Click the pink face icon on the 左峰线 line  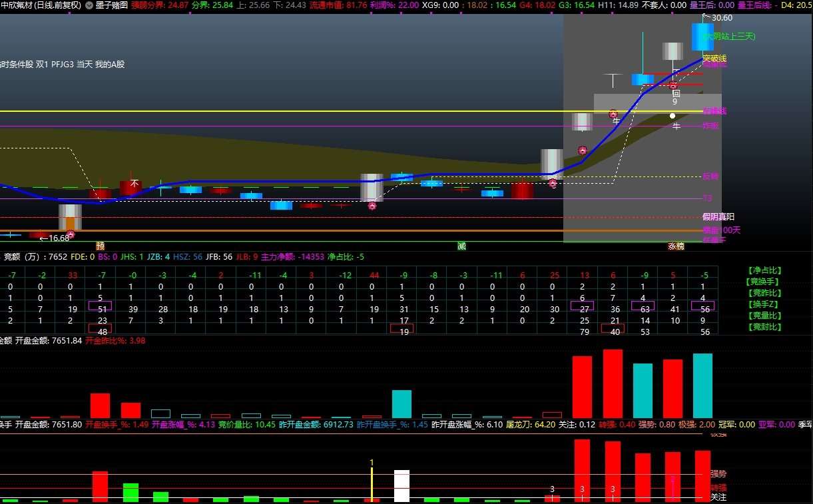point(613,114)
